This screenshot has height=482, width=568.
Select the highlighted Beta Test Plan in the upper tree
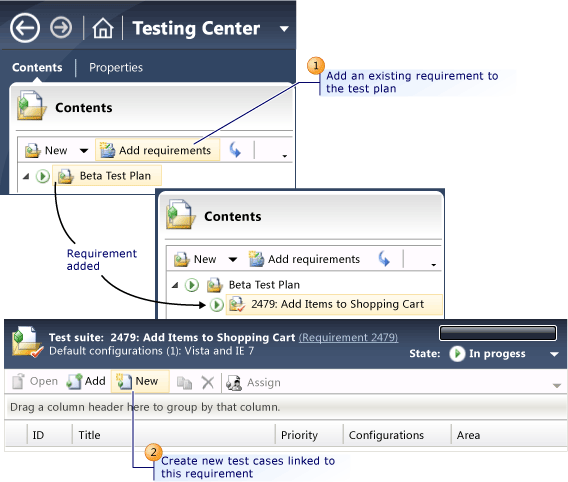(x=107, y=176)
